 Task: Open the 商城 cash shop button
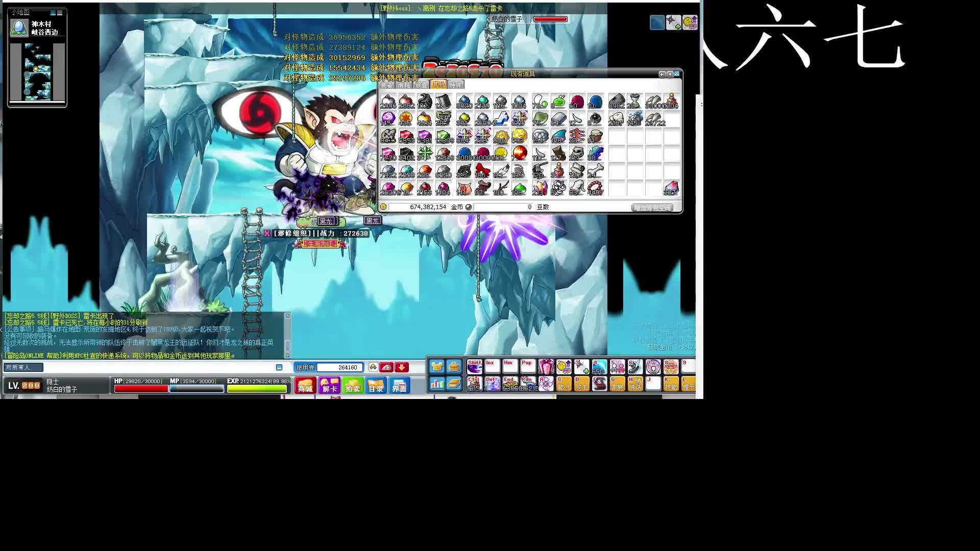click(x=305, y=386)
